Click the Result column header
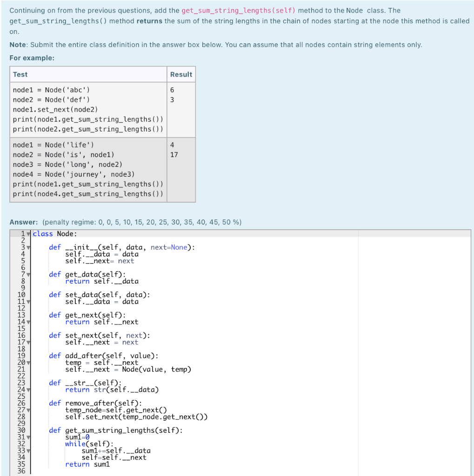 [x=181, y=74]
